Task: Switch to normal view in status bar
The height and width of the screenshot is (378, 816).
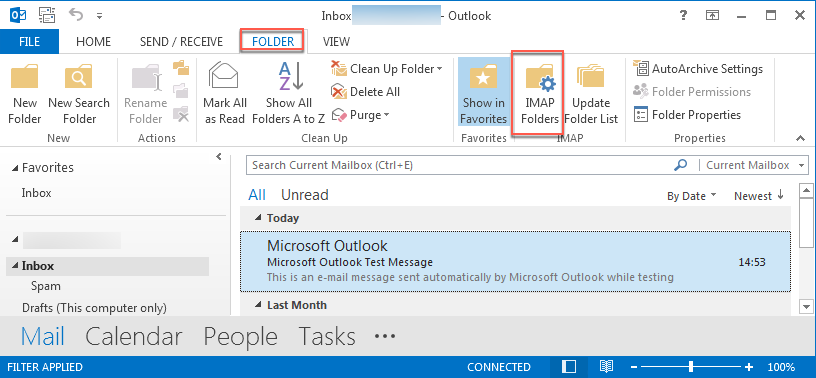Action: pyautogui.click(x=569, y=367)
